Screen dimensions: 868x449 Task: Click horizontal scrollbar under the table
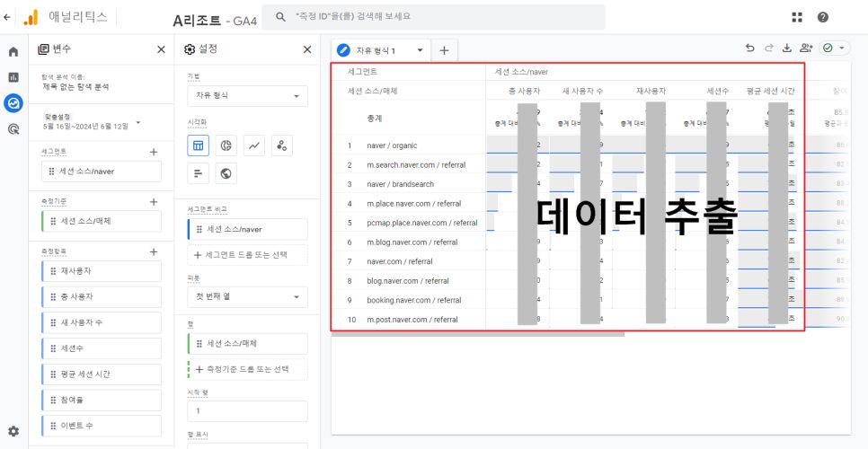[x=478, y=333]
